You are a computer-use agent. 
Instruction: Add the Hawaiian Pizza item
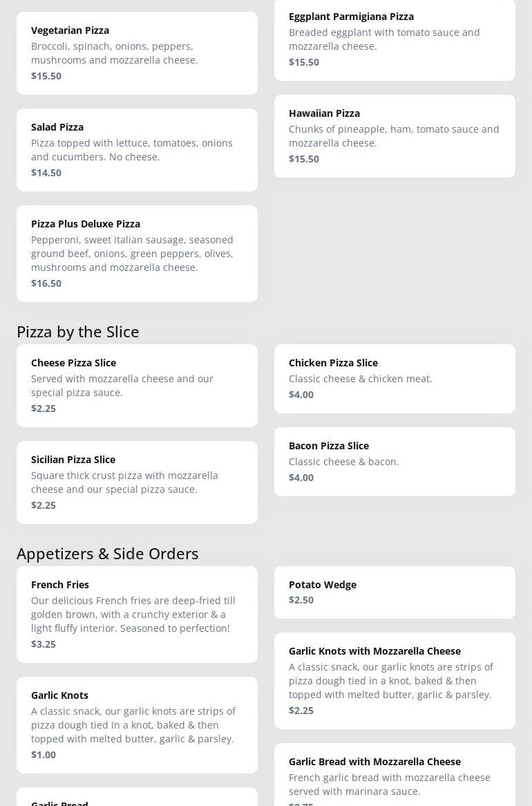[395, 135]
